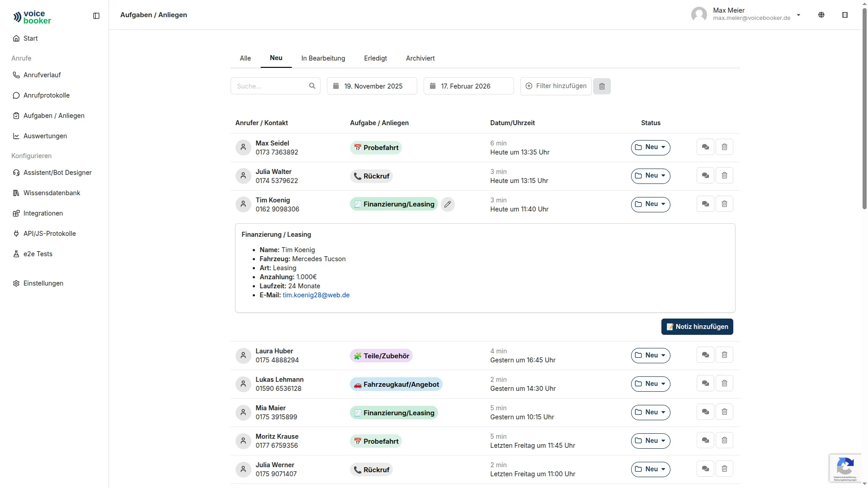The image size is (868, 488).
Task: Click the globe language icon
Action: [821, 15]
